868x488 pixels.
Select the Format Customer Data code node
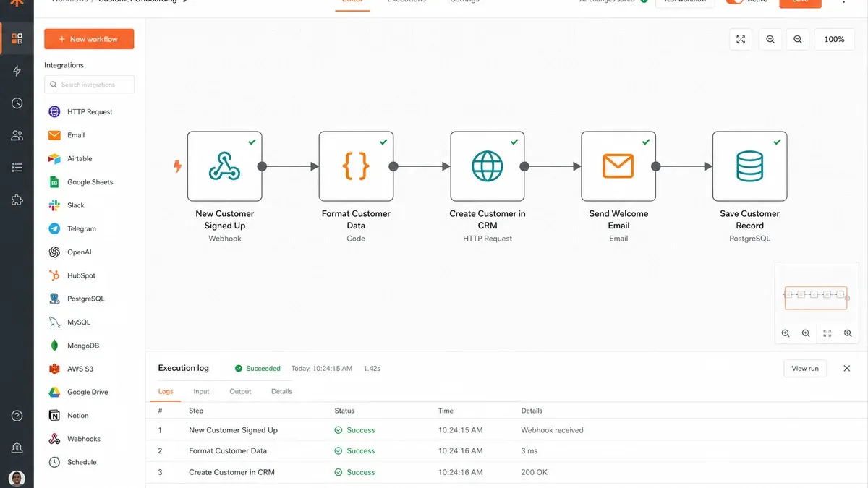pos(356,166)
